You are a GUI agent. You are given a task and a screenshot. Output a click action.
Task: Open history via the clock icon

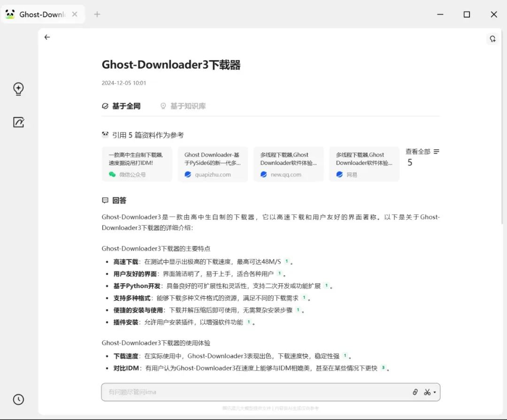18,399
